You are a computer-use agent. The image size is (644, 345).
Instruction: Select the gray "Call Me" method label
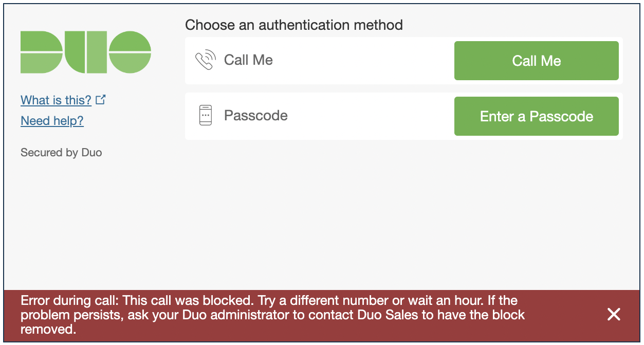pos(248,60)
